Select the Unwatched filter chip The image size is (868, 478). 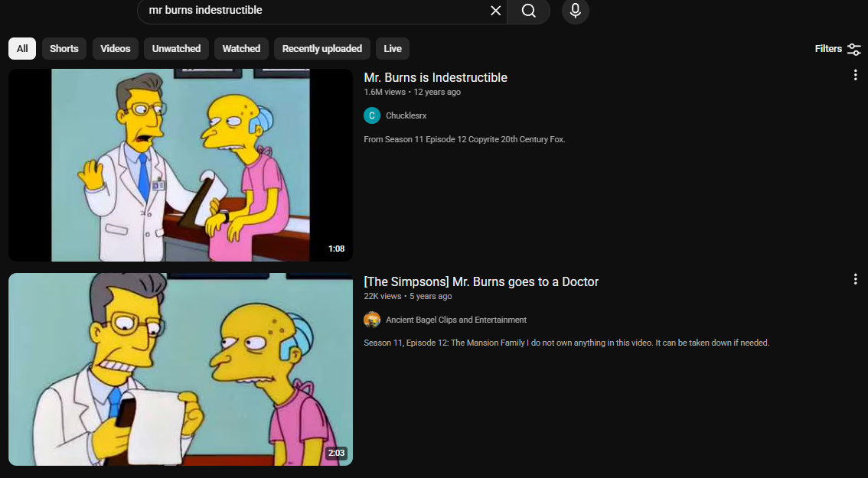point(176,49)
